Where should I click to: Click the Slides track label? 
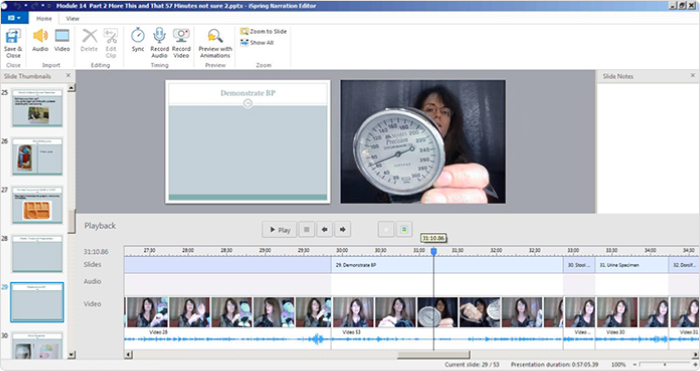(92, 264)
